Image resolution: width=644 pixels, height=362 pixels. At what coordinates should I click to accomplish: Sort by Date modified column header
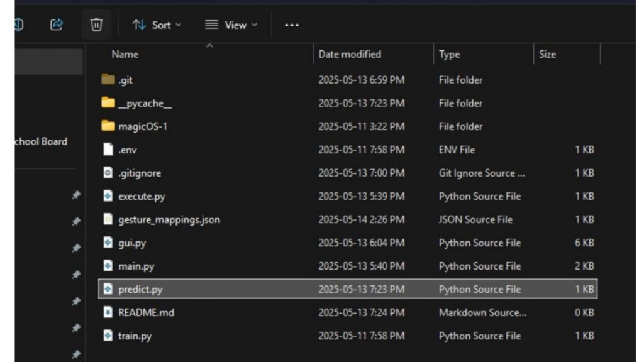point(350,55)
